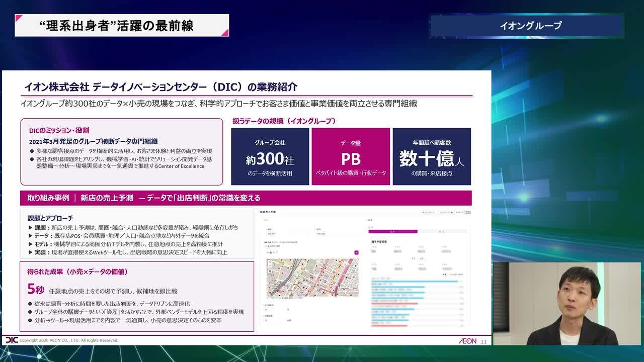The image size is (644, 362).
Task: Click the slide title イオン株式会社 データイノベーションセンター
Action: pyautogui.click(x=160, y=87)
